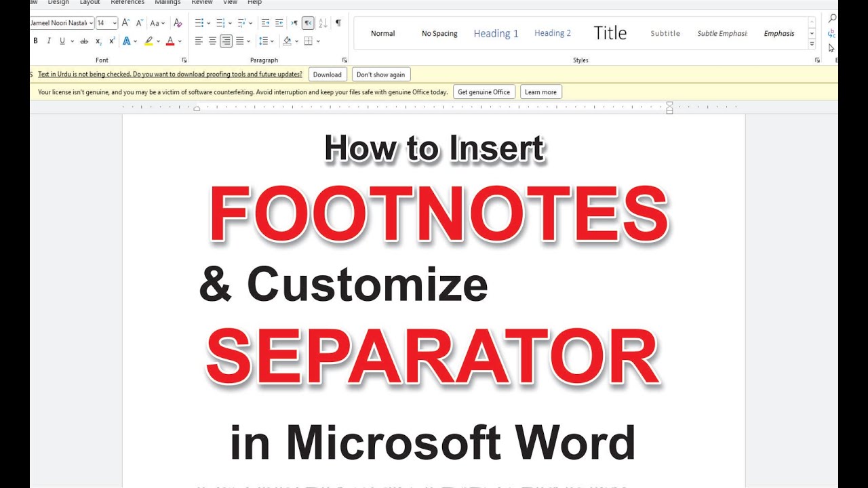Open the Mailings ribbon tab
868x488 pixels.
pos(167,3)
